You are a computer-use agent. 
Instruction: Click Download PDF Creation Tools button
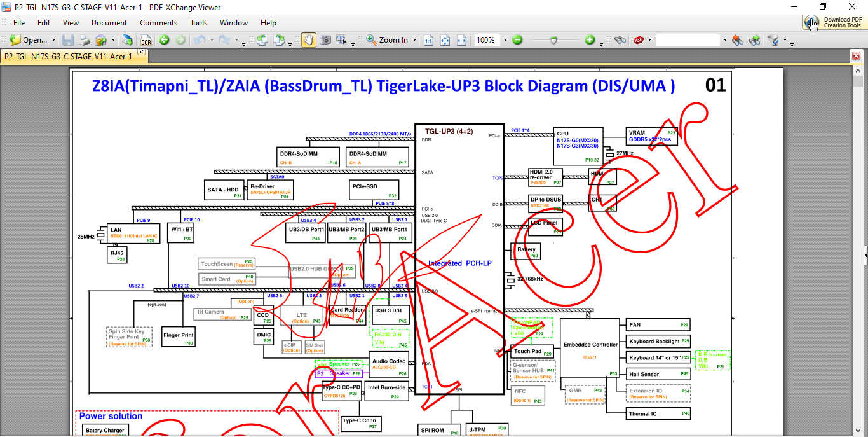tap(834, 22)
